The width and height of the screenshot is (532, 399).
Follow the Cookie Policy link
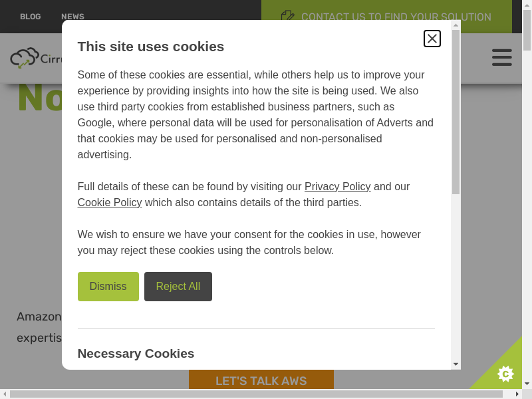pos(110,203)
